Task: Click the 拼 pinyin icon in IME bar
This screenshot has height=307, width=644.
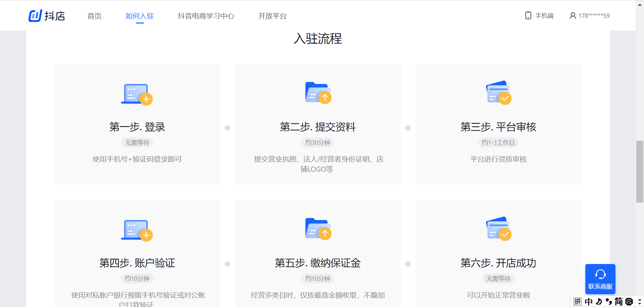Action: point(578,301)
